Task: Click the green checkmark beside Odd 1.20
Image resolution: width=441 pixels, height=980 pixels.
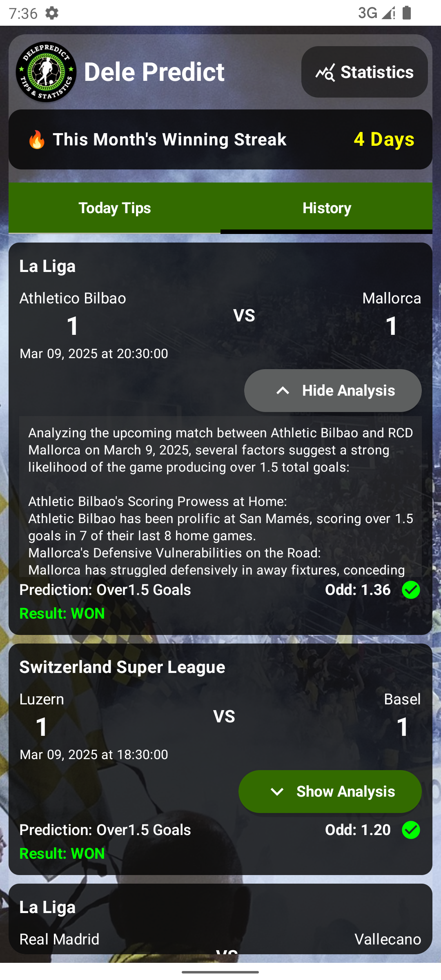Action: (411, 830)
